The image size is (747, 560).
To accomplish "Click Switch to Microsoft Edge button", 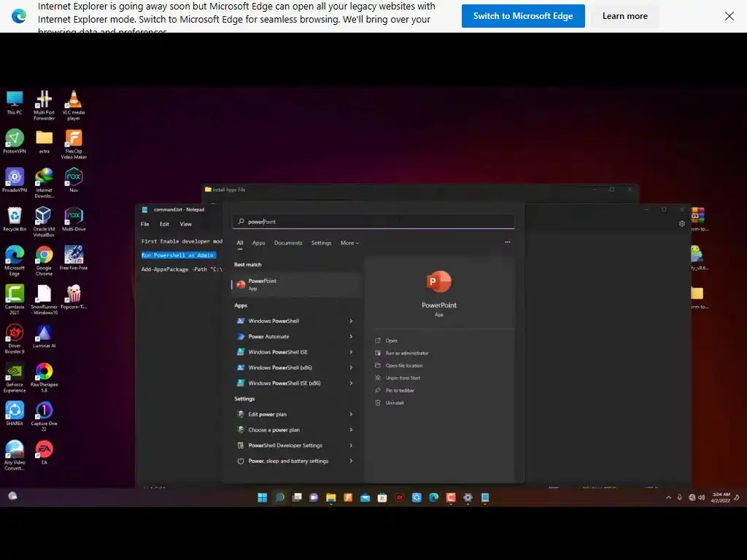I will point(522,16).
